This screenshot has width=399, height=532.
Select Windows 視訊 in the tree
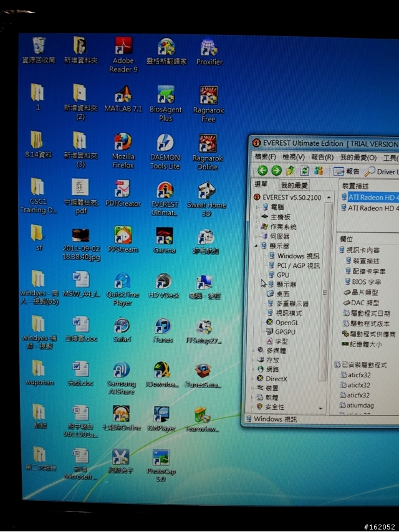coord(294,256)
